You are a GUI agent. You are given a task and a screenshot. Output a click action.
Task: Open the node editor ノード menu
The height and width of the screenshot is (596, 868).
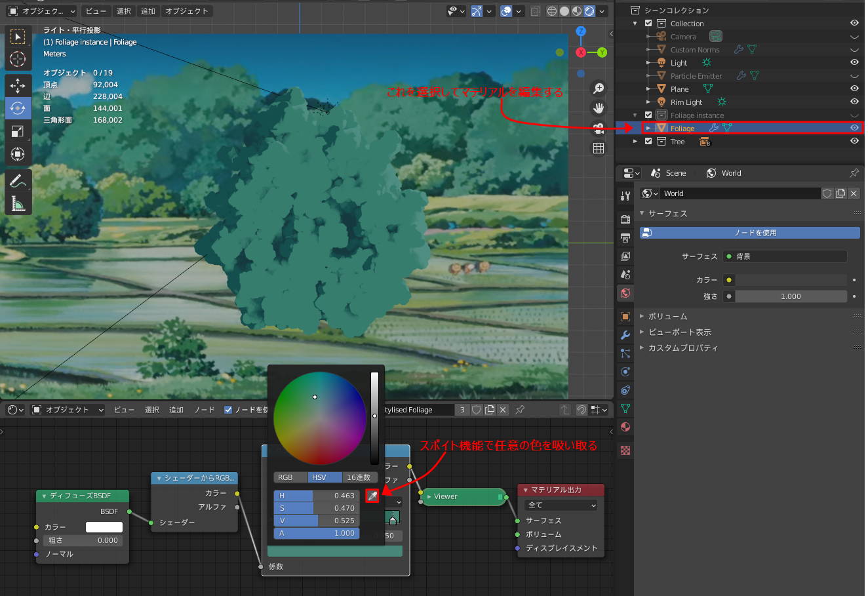(x=205, y=410)
